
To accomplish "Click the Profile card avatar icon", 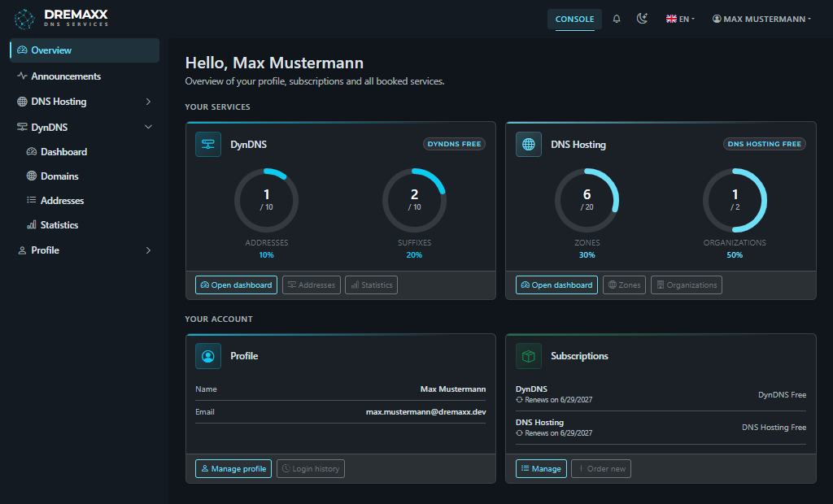I will (x=208, y=356).
